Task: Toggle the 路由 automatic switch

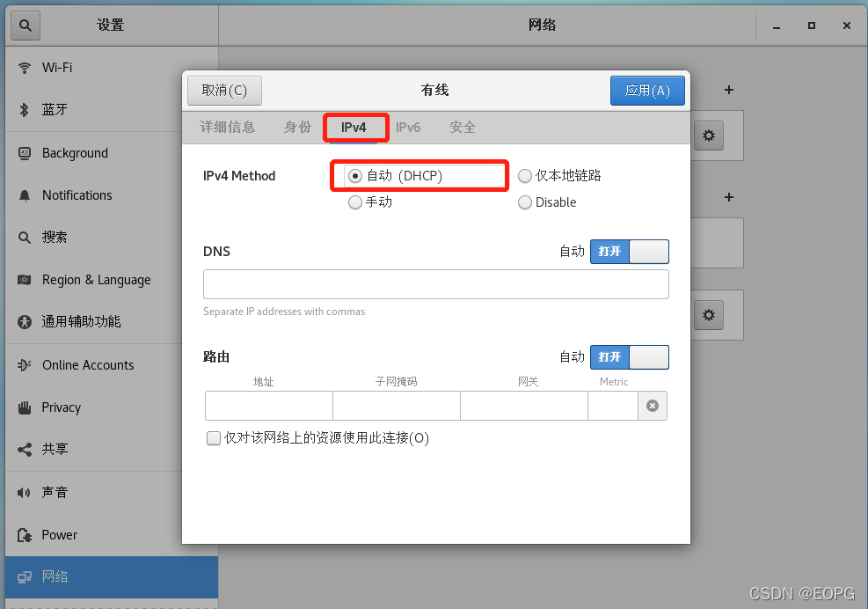Action: point(630,357)
